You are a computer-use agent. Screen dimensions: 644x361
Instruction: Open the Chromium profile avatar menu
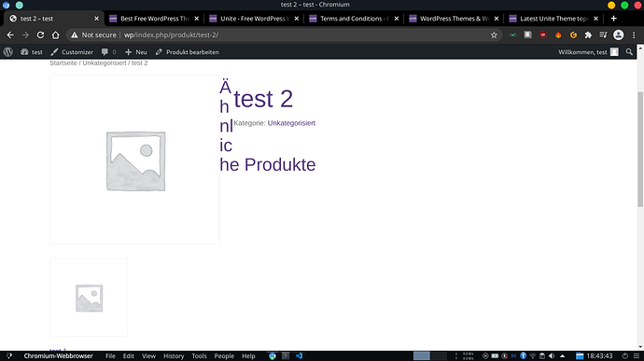click(618, 35)
